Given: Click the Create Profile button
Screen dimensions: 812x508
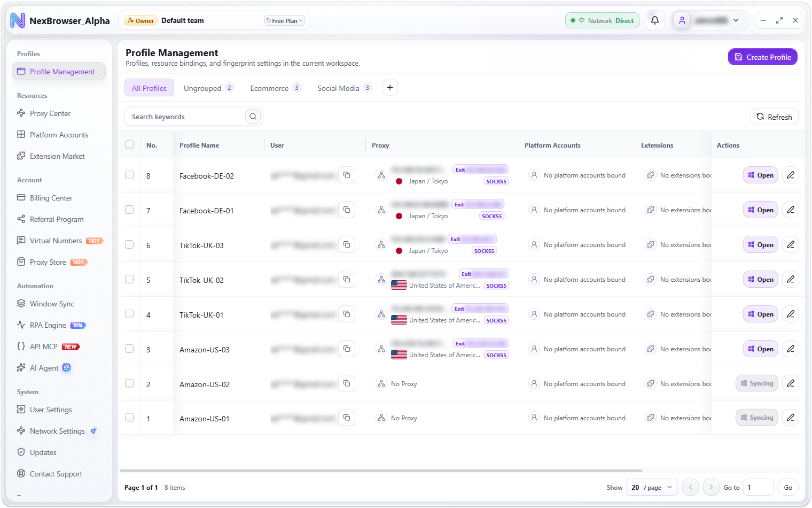Looking at the screenshot, I should 762,57.
